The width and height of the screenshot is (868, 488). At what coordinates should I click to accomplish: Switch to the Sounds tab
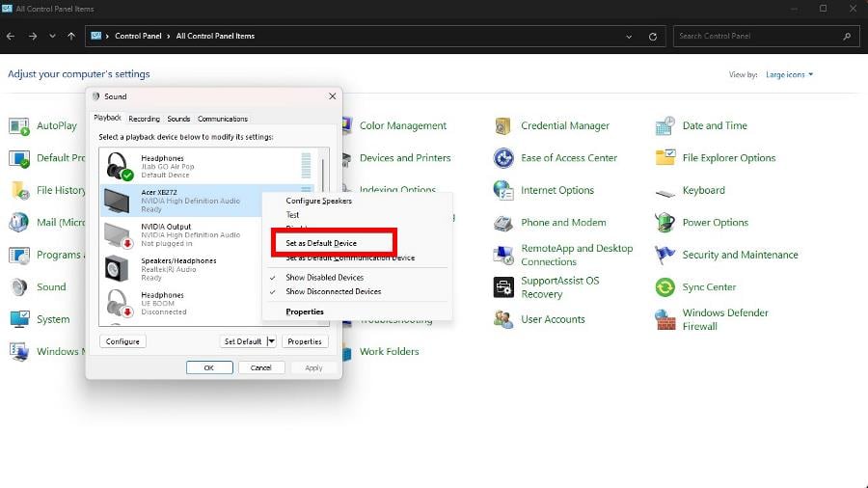pyautogui.click(x=178, y=119)
